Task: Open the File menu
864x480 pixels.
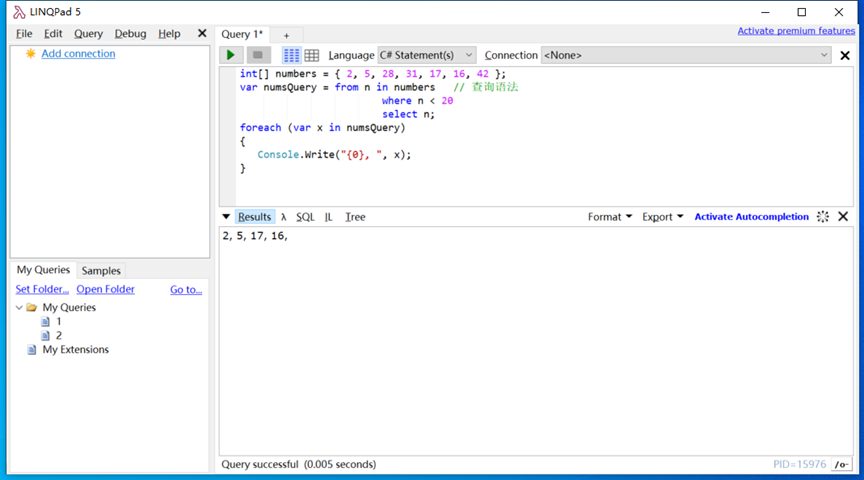Action: coord(24,34)
